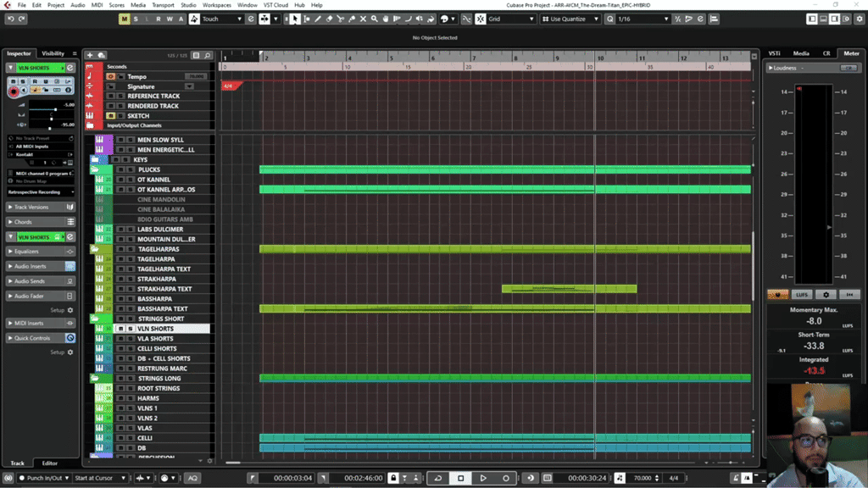The image size is (868, 488).
Task: Toggle global Read R automation button
Action: coord(159,19)
